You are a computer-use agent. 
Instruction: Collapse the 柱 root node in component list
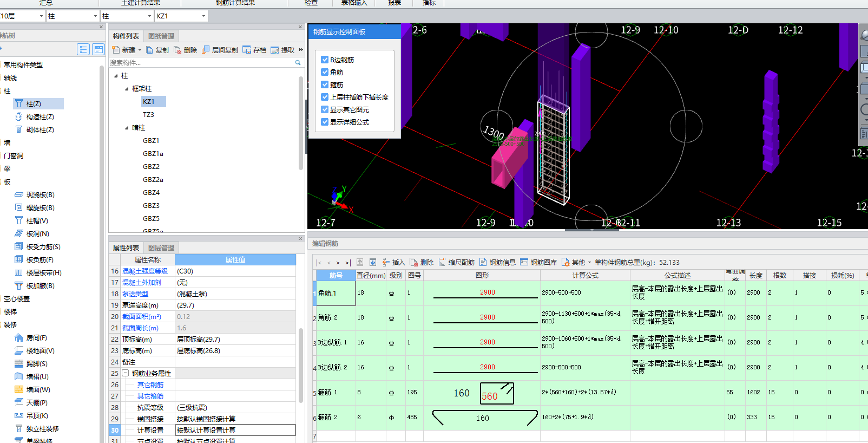(116, 76)
